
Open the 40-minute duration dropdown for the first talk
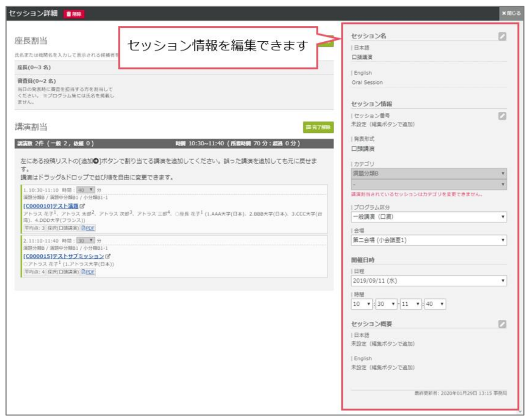[85, 189]
